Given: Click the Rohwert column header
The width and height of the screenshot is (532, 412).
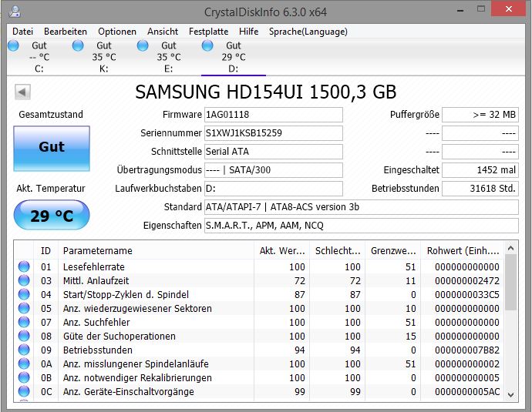Looking at the screenshot, I should (x=463, y=251).
